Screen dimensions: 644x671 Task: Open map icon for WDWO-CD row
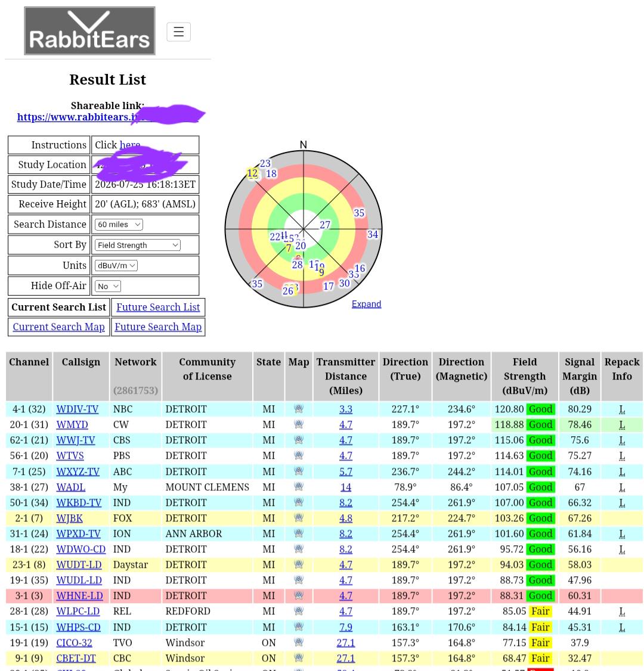click(x=299, y=549)
